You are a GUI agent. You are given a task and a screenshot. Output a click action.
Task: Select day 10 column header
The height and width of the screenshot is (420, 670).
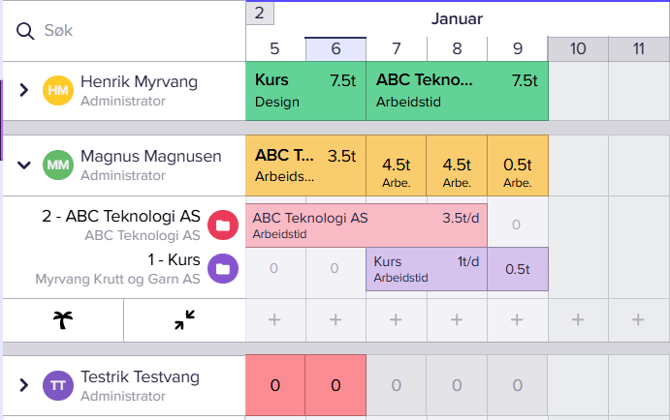tap(578, 49)
